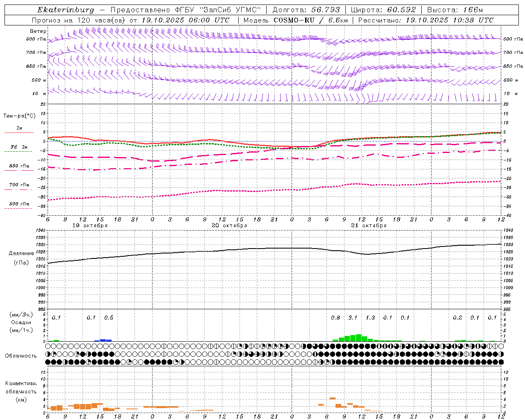The image size is (525, 420).
Task: Click the "0.2" precipitation total value
Action: tap(457, 318)
